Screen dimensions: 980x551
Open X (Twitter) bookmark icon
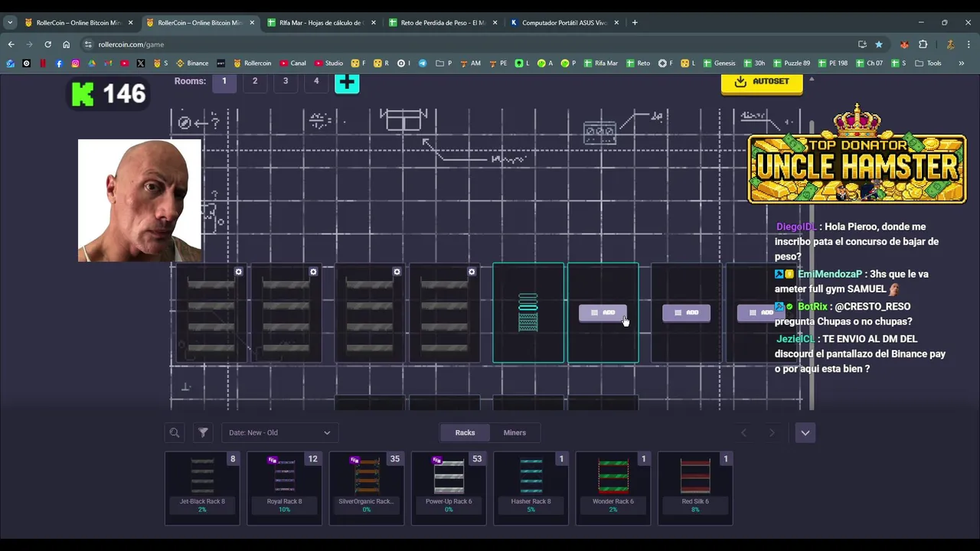pos(141,64)
